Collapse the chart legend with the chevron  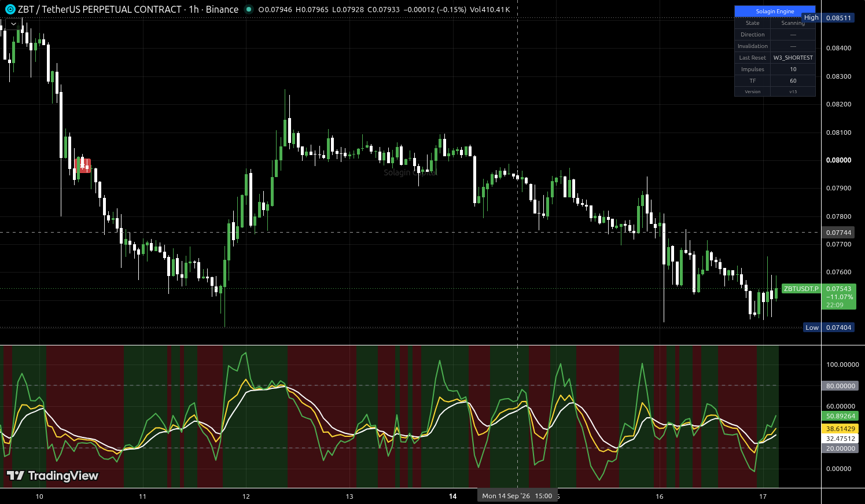click(13, 24)
